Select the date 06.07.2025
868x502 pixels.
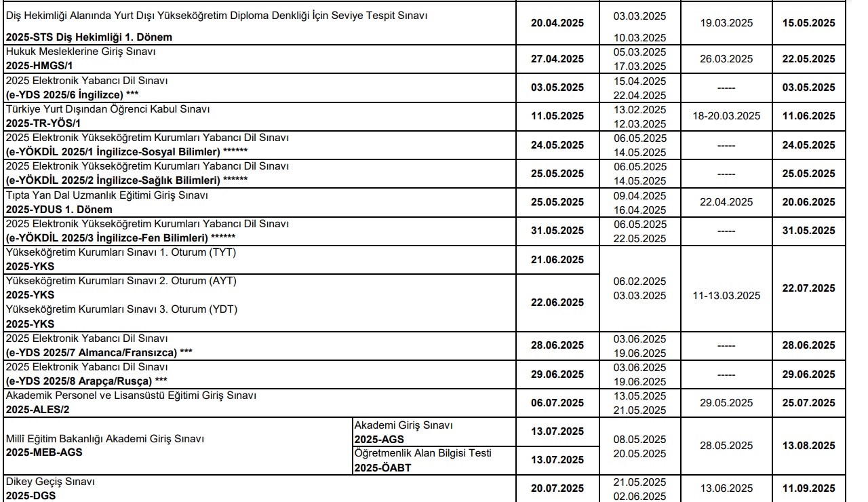[557, 403]
